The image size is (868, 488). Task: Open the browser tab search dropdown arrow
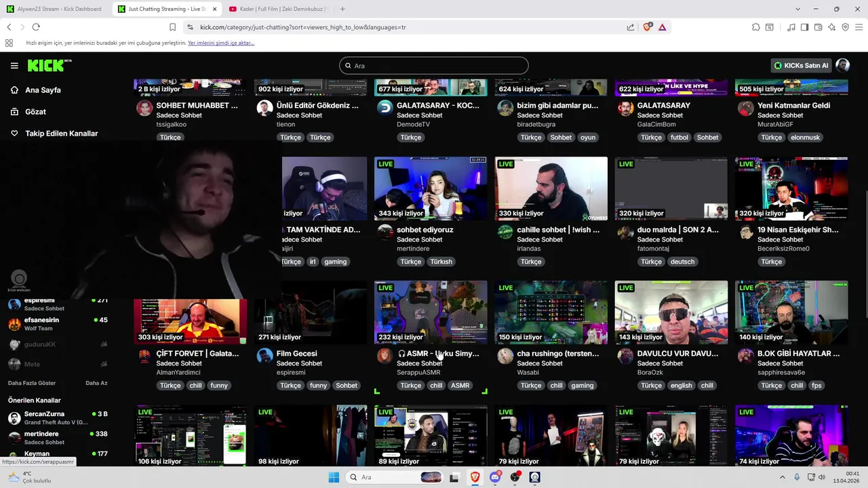click(797, 9)
